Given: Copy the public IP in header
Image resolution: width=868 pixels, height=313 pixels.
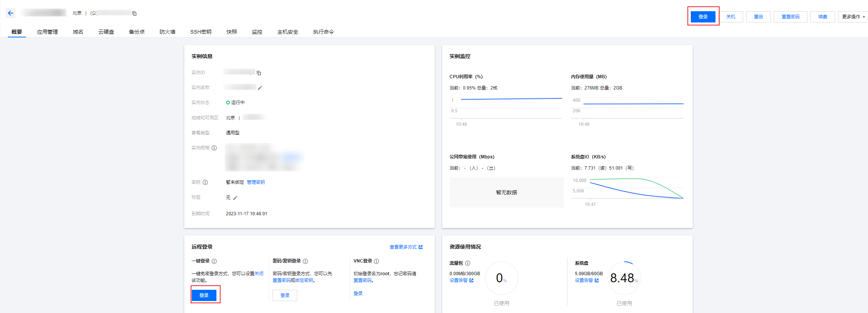Looking at the screenshot, I should tap(135, 13).
